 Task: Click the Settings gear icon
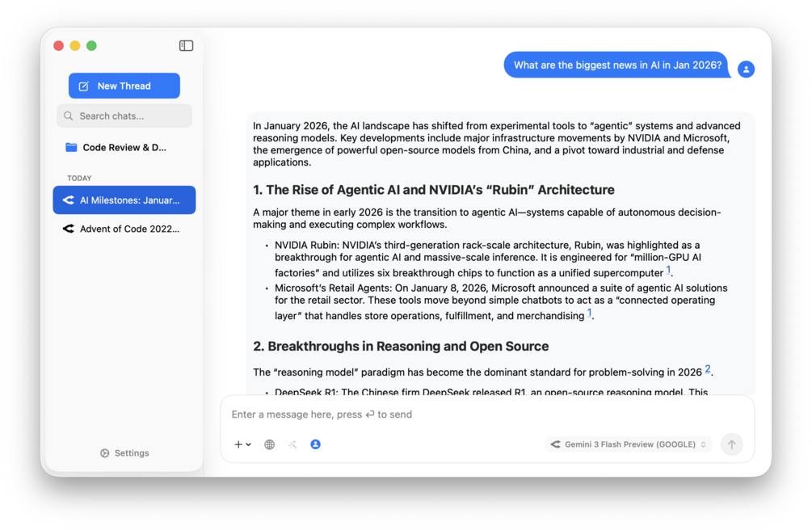(x=104, y=453)
